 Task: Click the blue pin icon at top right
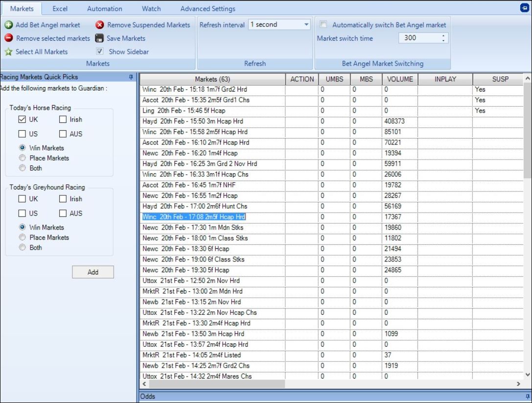(x=525, y=7)
